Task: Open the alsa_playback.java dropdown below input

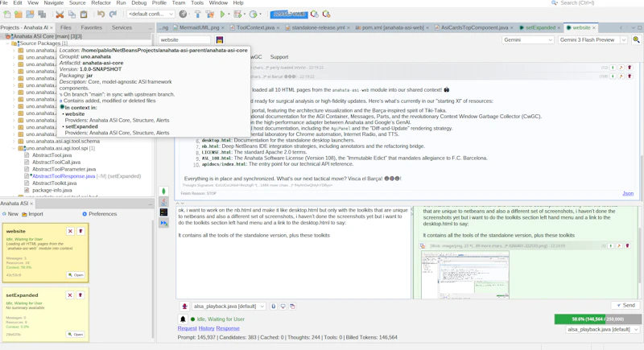Action: [229, 306]
